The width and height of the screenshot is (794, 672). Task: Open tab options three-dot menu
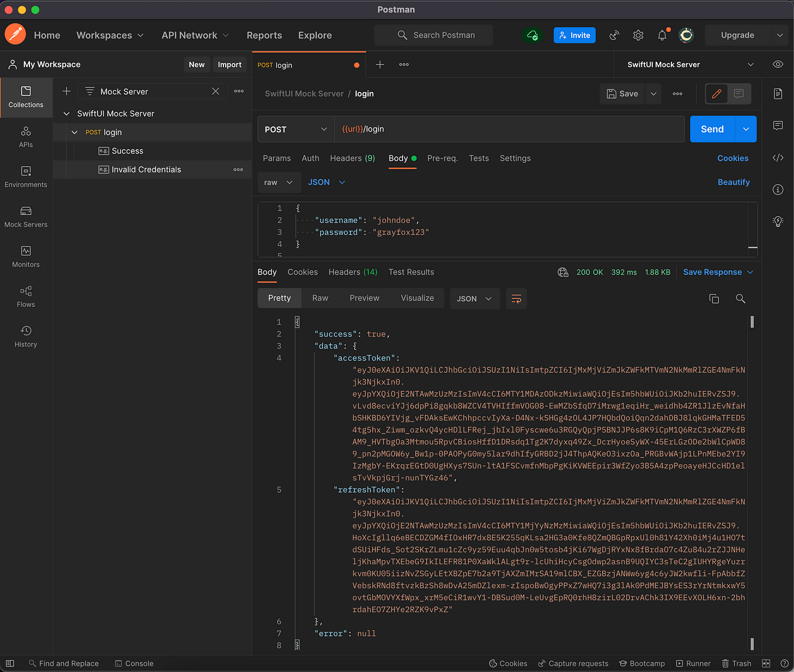click(x=404, y=65)
